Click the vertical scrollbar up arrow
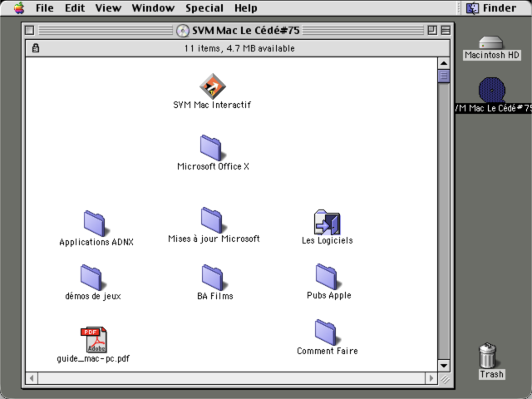This screenshot has width=532, height=399. 444,63
